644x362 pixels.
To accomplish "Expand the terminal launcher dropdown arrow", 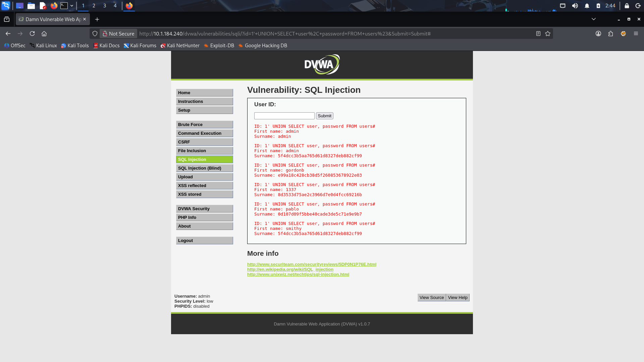I will pos(72,6).
